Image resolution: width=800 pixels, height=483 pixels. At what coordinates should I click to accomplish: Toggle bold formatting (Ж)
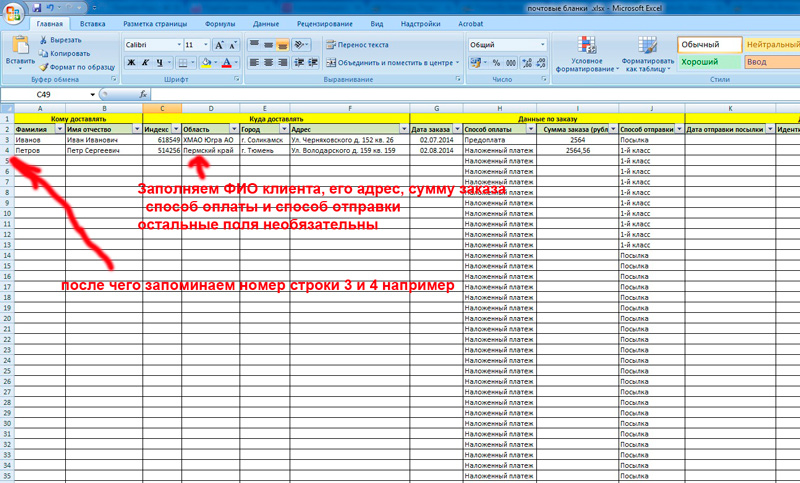pos(129,62)
